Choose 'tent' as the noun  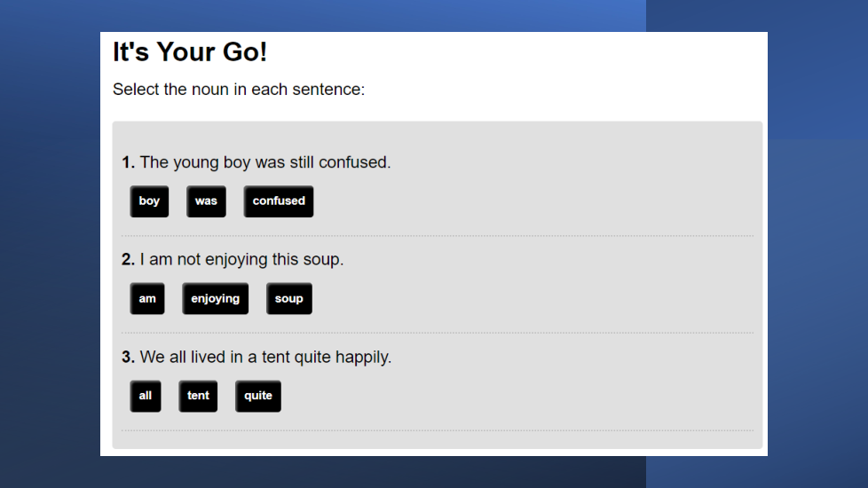click(x=198, y=396)
